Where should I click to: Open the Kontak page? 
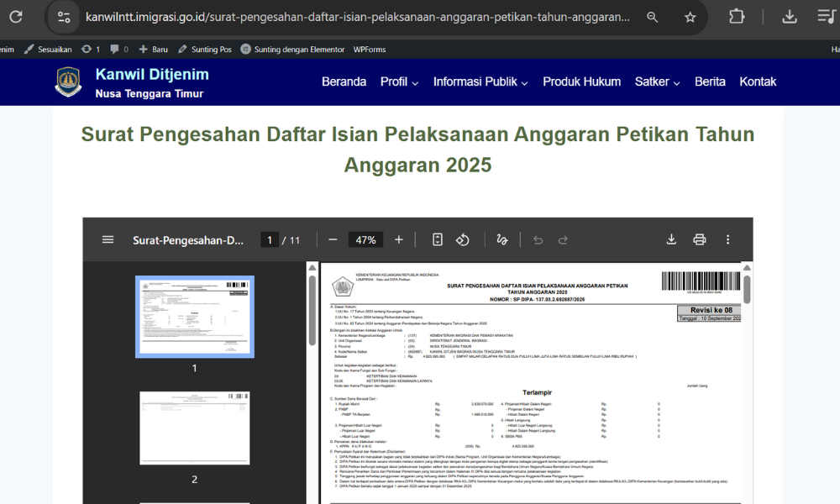[x=758, y=82]
